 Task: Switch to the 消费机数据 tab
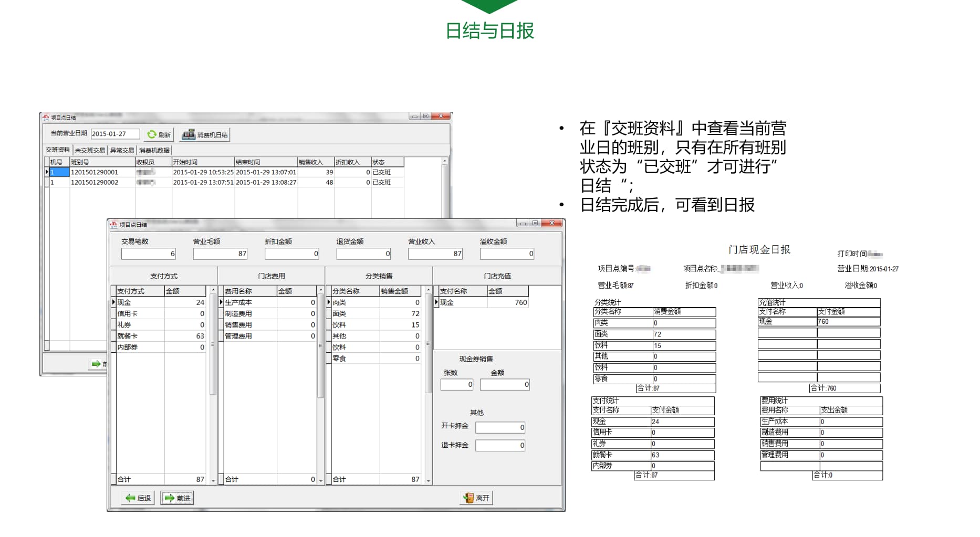(x=154, y=150)
